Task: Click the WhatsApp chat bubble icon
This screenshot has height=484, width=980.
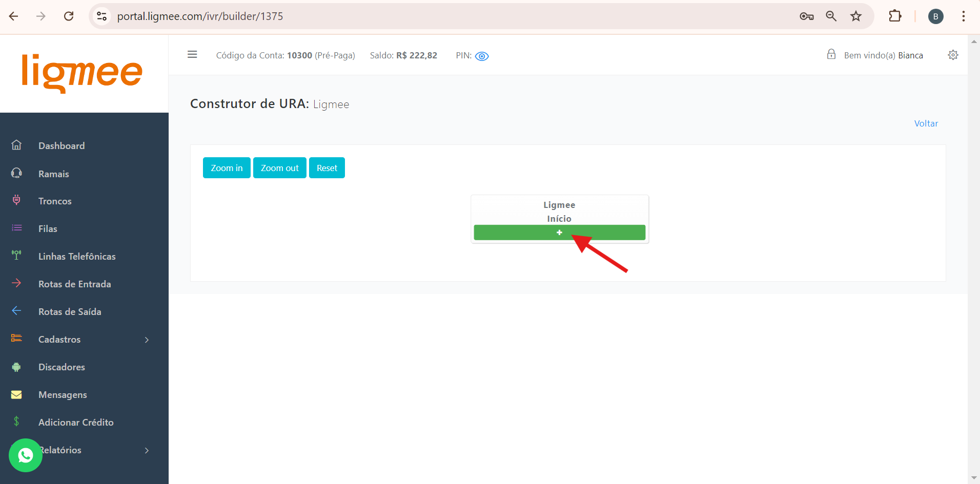Action: [x=26, y=455]
